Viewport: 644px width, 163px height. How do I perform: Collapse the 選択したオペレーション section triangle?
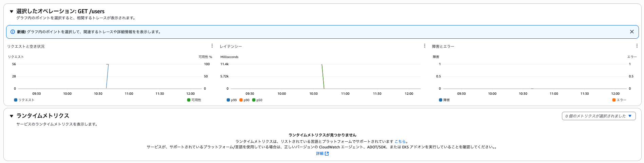(x=11, y=12)
